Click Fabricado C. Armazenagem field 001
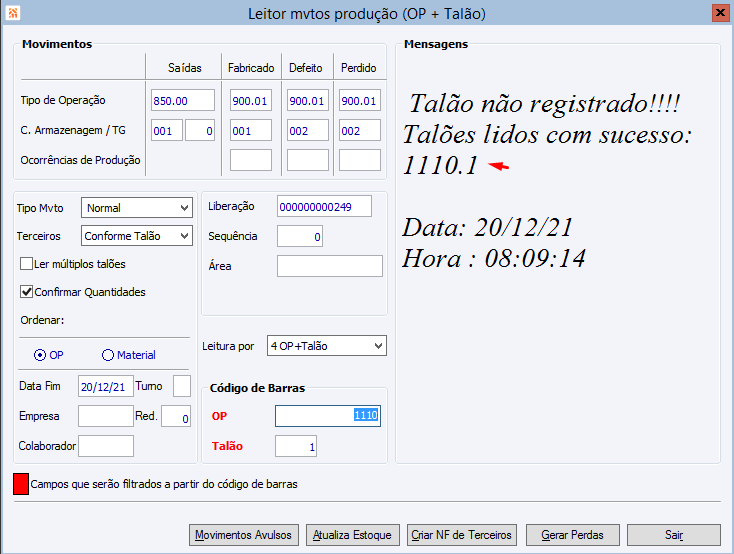734x554 pixels. pos(250,130)
